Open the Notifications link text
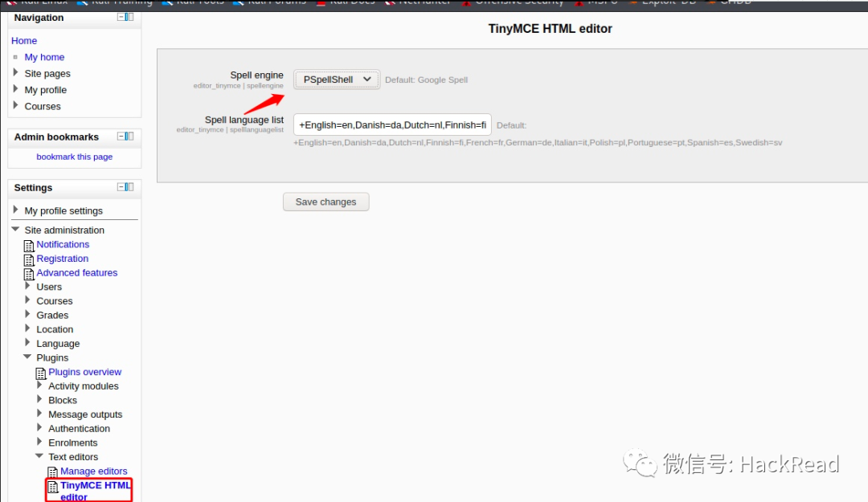This screenshot has width=868, height=502. pos(63,244)
